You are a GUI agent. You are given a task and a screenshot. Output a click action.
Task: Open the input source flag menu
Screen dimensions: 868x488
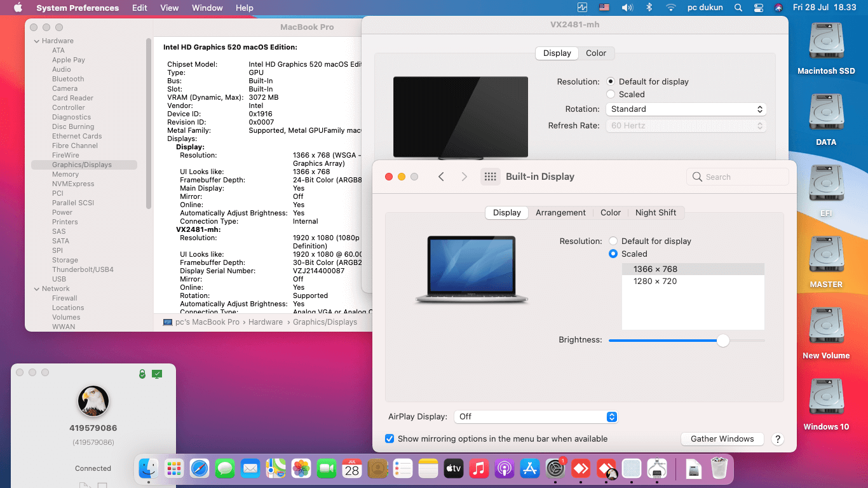tap(604, 8)
